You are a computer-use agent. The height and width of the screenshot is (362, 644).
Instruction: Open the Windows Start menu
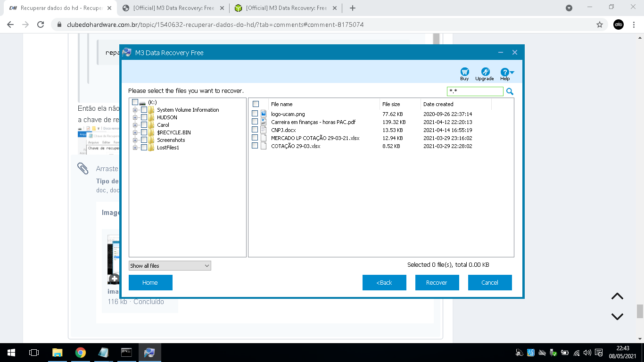[x=11, y=353]
